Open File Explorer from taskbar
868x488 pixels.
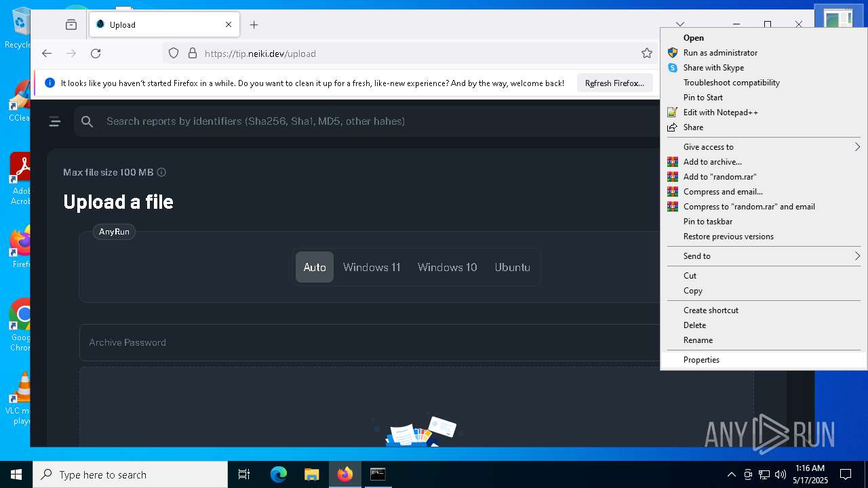(x=311, y=474)
